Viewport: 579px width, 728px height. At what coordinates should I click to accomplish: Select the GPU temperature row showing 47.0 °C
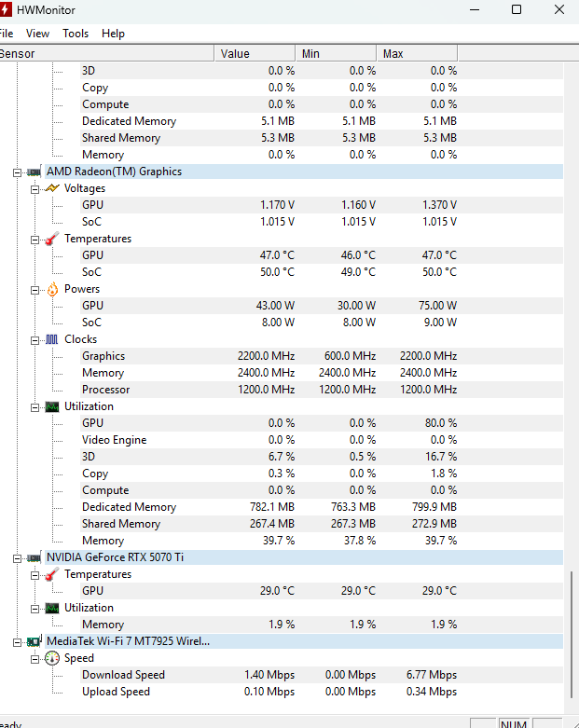[x=322, y=255]
